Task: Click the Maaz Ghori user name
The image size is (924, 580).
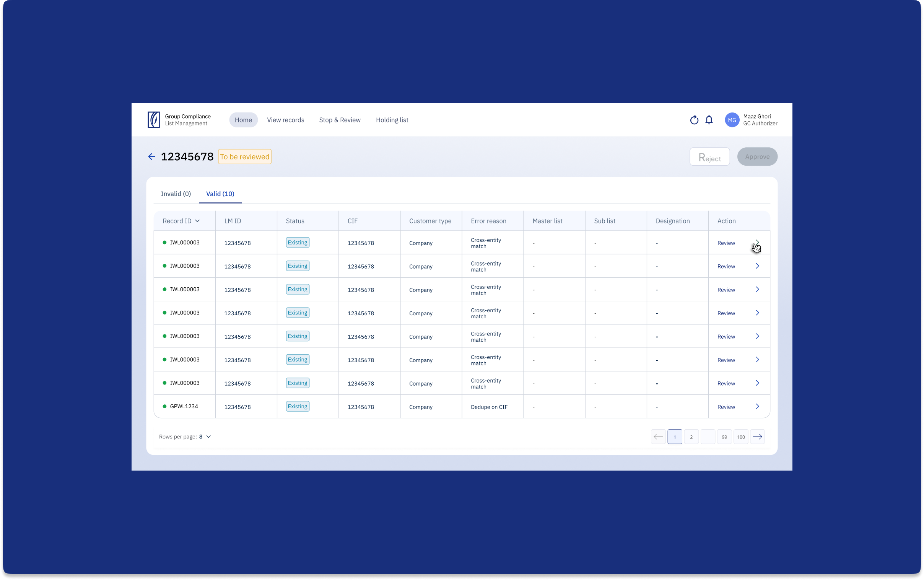Action: pos(756,116)
